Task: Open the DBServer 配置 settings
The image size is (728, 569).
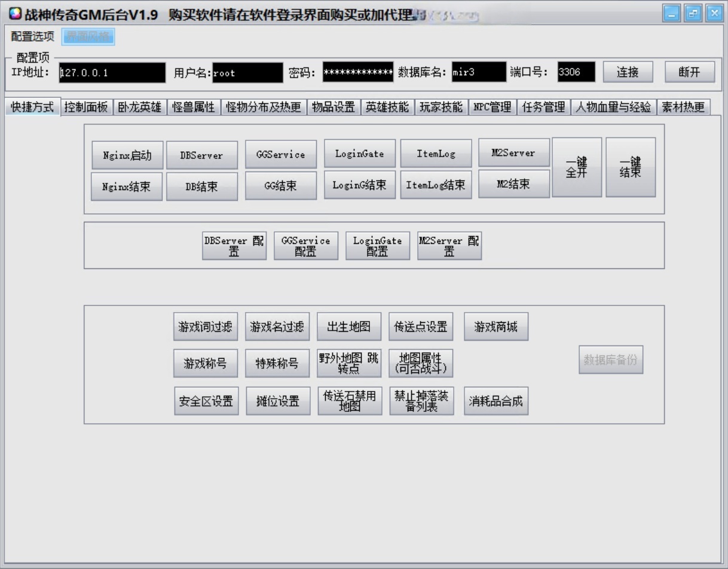Action: 234,244
